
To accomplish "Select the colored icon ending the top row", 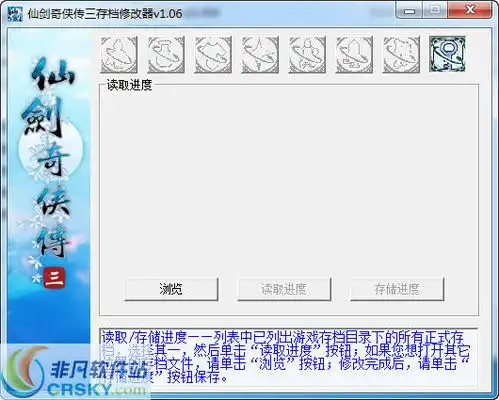I will click(447, 54).
